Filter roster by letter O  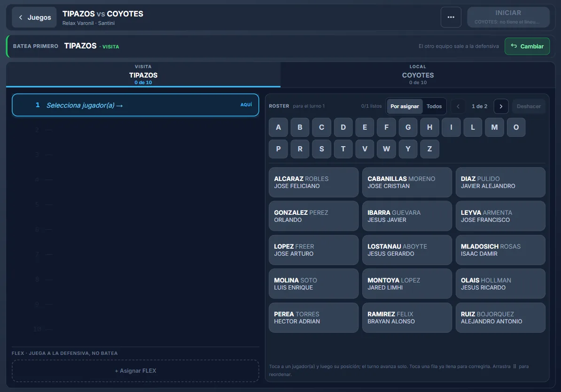tap(516, 127)
